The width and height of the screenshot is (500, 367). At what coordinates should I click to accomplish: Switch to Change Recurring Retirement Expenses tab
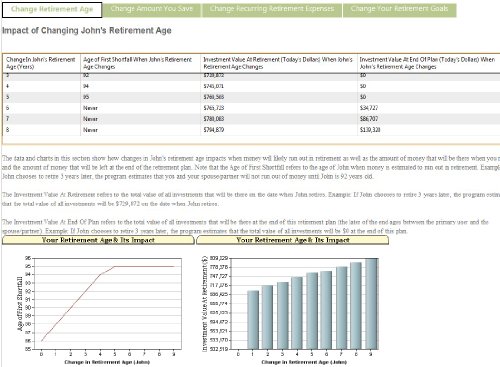click(272, 10)
